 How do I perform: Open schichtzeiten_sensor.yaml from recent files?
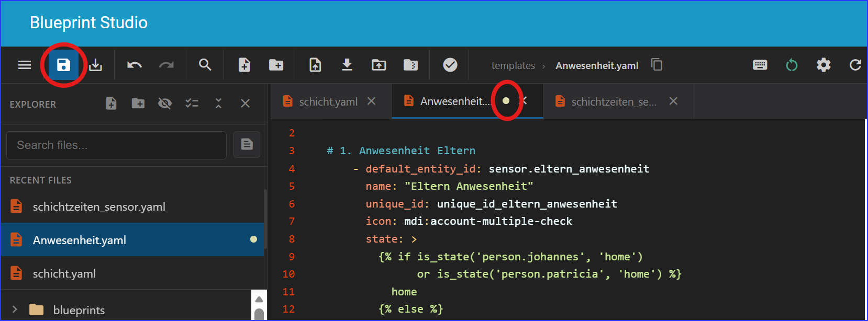[132, 207]
